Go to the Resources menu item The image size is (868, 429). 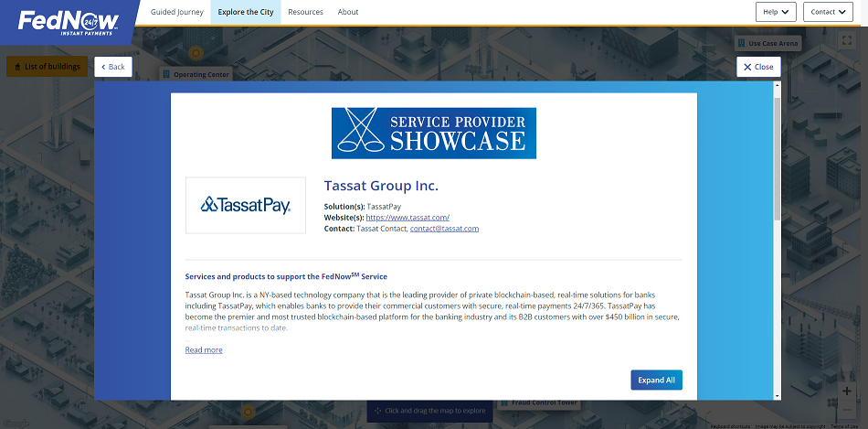(x=305, y=12)
